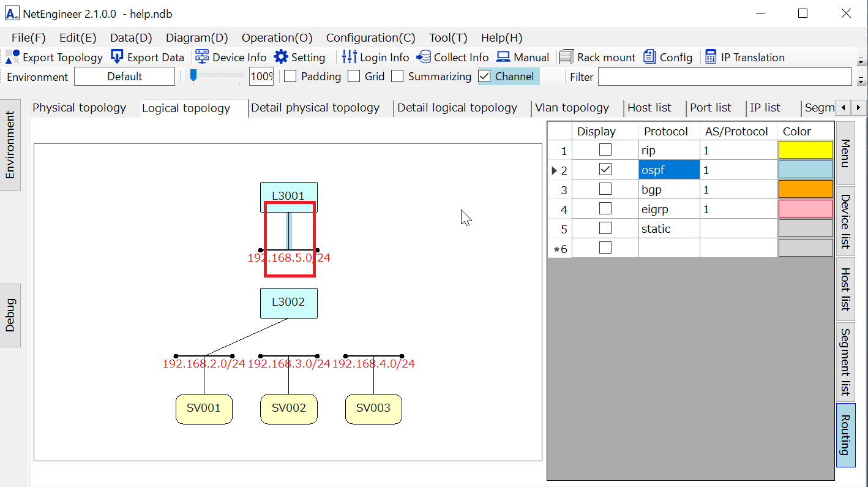Viewport: 868px width, 487px height.
Task: Switch to the Vlan topology tab
Action: click(572, 108)
